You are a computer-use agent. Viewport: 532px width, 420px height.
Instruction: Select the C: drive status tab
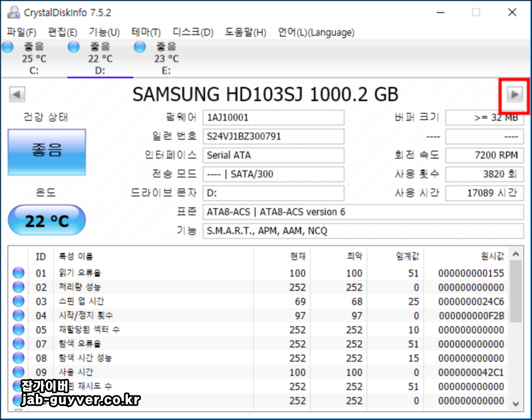coord(34,58)
